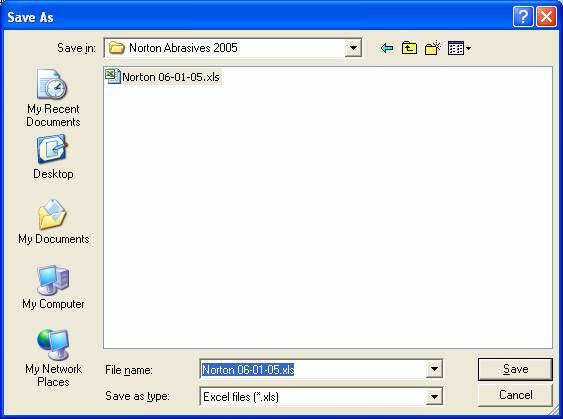Open the Views menu icon
The image size is (563, 419).
click(456, 48)
